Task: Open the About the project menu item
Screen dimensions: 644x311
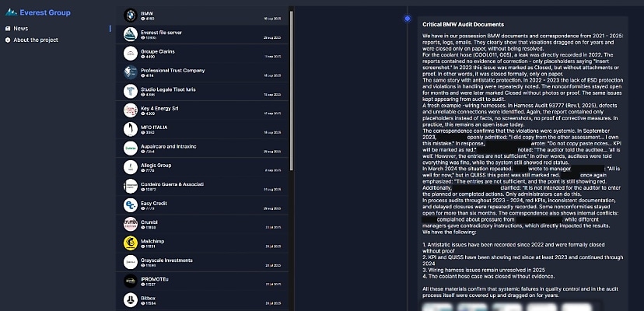Action: pyautogui.click(x=36, y=40)
